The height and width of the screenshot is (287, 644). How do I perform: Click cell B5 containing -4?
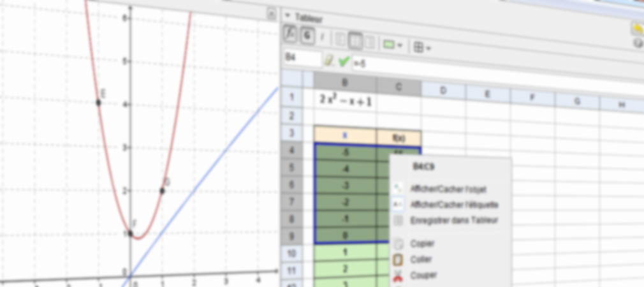345,168
